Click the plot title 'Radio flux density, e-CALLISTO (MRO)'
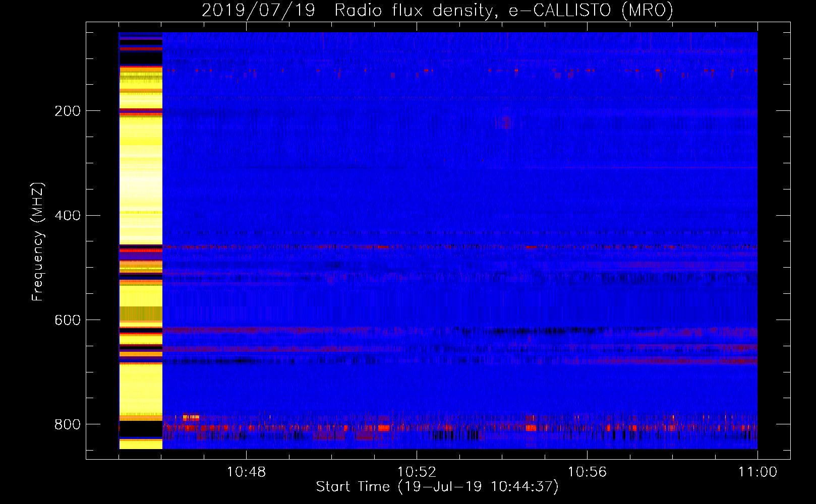Screen dimensions: 816x504 [x=504, y=10]
